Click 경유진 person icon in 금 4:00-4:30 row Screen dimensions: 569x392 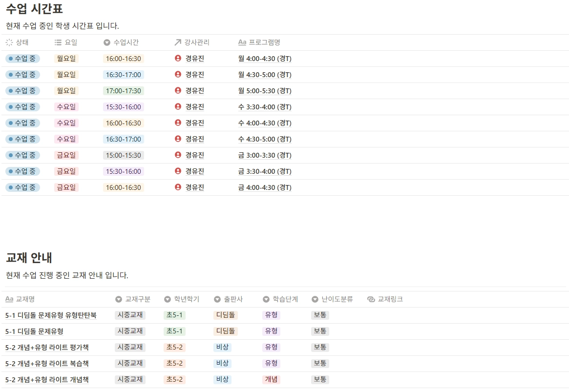pos(178,187)
